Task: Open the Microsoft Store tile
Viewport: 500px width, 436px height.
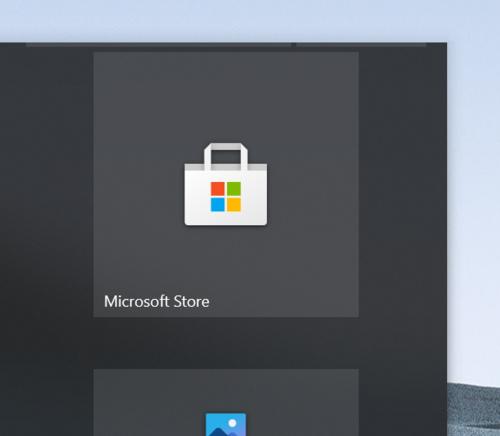Action: click(x=226, y=184)
